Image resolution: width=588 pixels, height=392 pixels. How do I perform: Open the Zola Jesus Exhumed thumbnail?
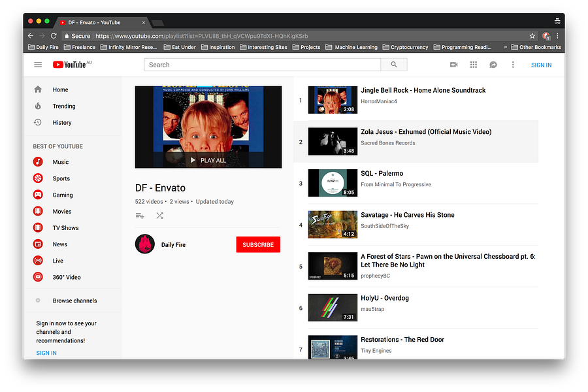click(x=333, y=141)
